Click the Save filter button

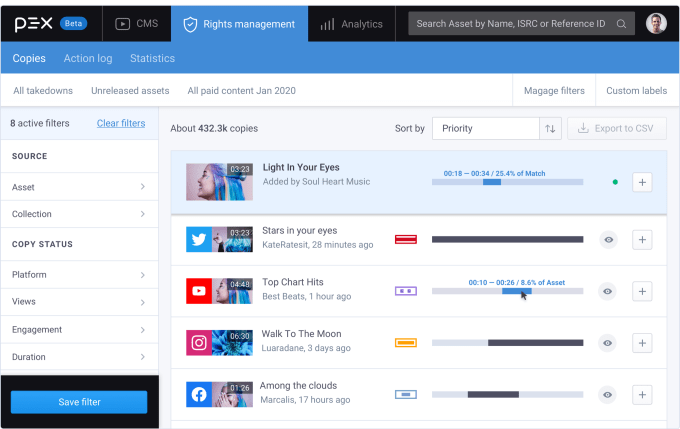[79, 402]
